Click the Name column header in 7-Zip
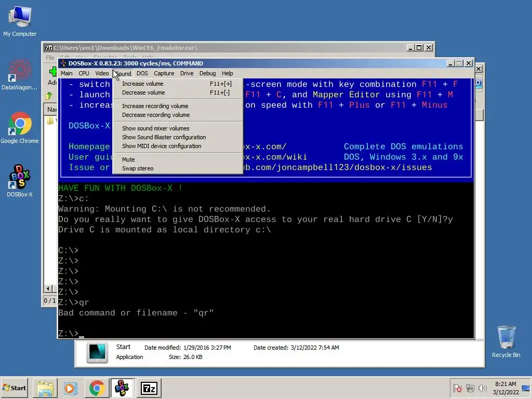This screenshot has height=399, width=532. (51, 109)
